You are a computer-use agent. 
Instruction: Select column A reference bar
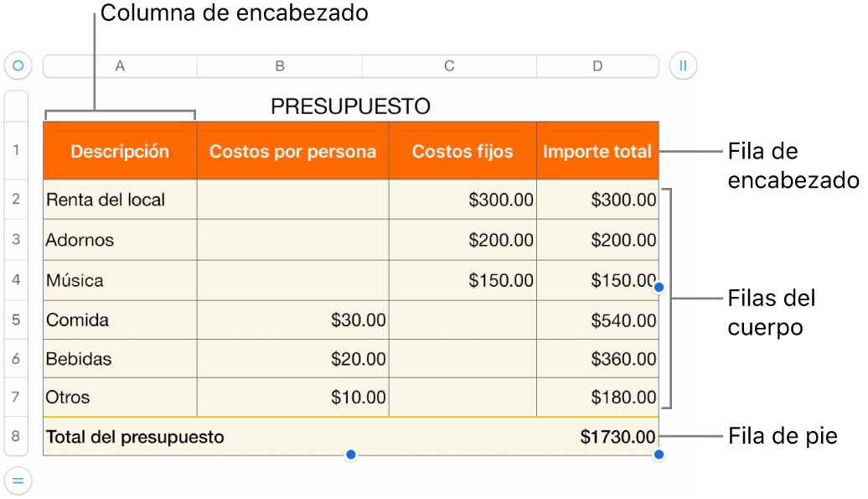coord(118,65)
